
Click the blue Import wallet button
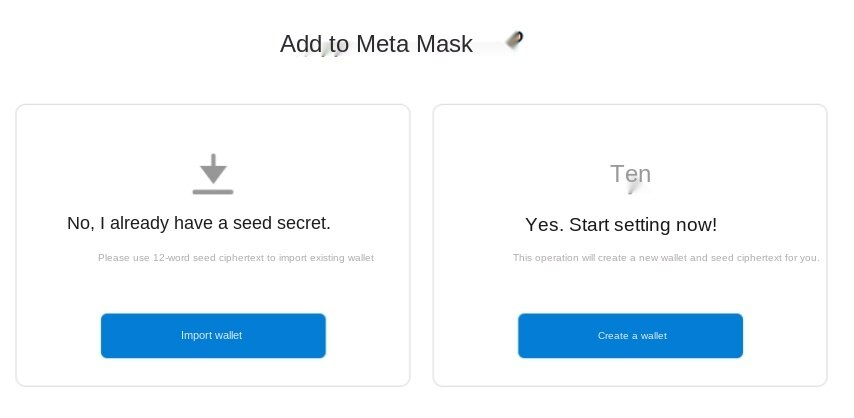pos(213,335)
